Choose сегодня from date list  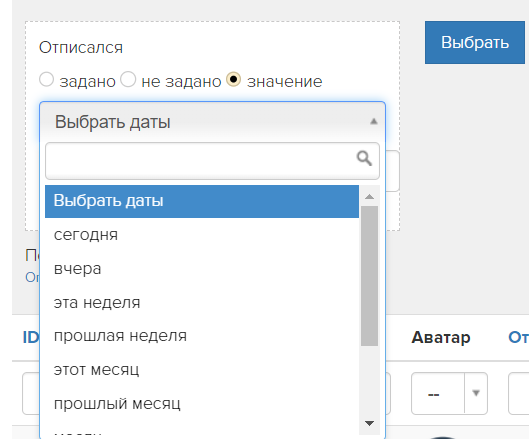pyautogui.click(x=202, y=235)
